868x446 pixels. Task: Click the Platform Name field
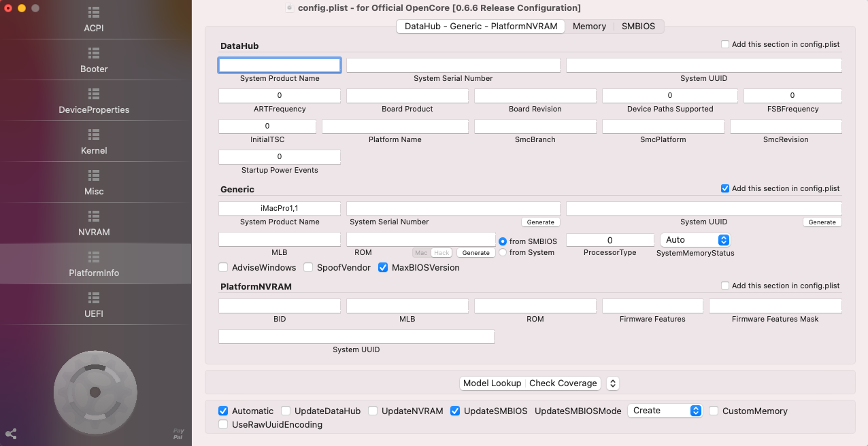[x=395, y=126]
